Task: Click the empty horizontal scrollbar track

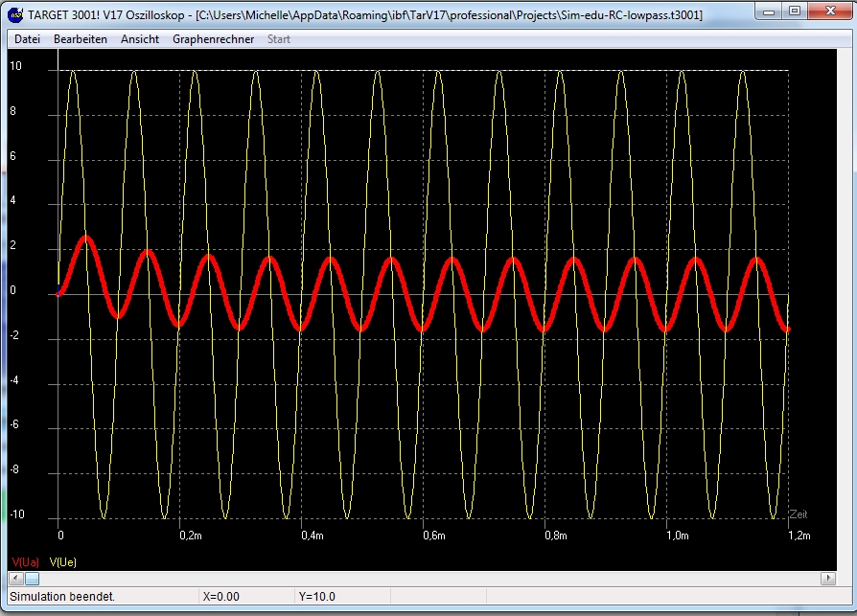Action: 431,579
